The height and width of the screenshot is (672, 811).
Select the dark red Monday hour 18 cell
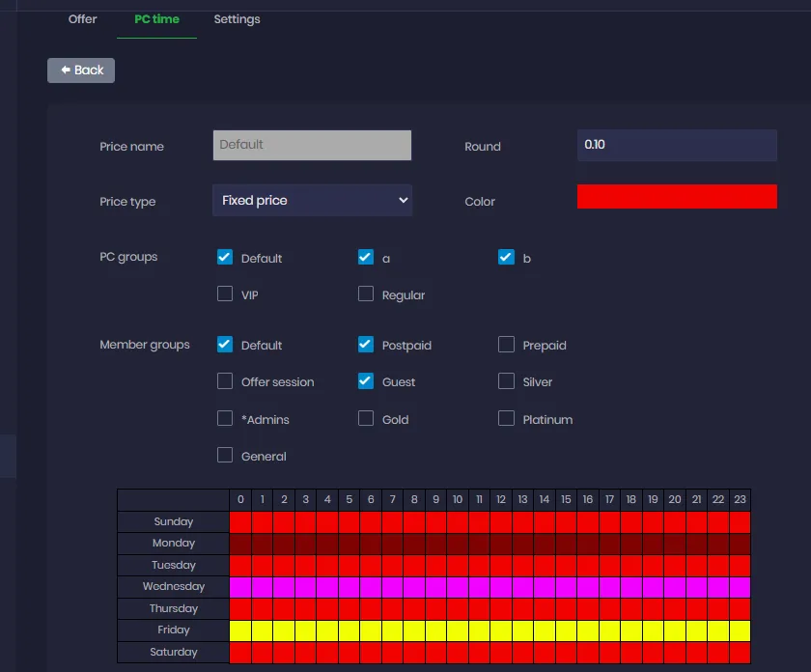tap(631, 544)
